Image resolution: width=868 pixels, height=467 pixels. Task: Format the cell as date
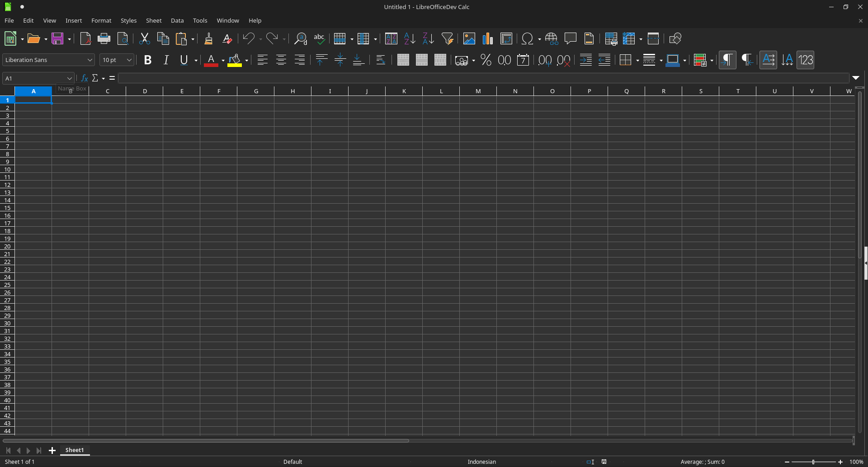click(x=523, y=60)
